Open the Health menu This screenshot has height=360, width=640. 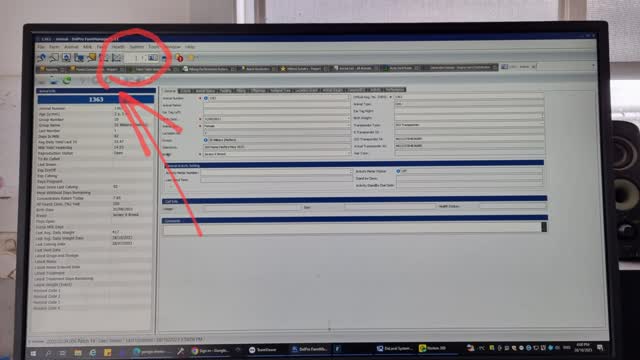118,47
